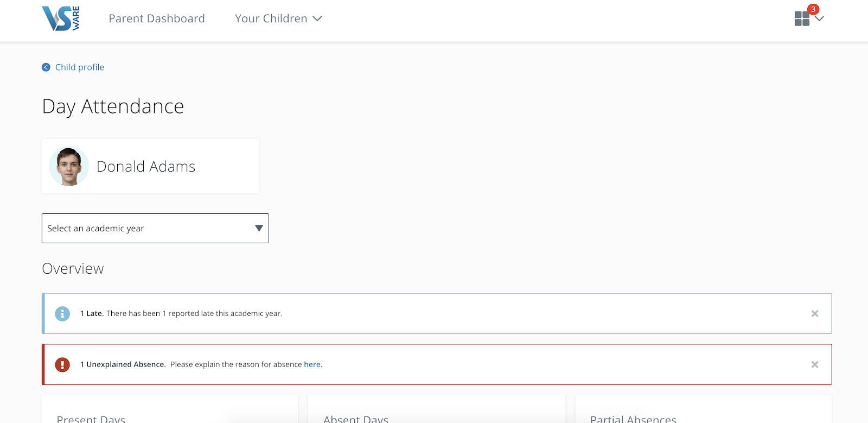
Task: Dismiss the 1 Late notification
Action: (814, 314)
